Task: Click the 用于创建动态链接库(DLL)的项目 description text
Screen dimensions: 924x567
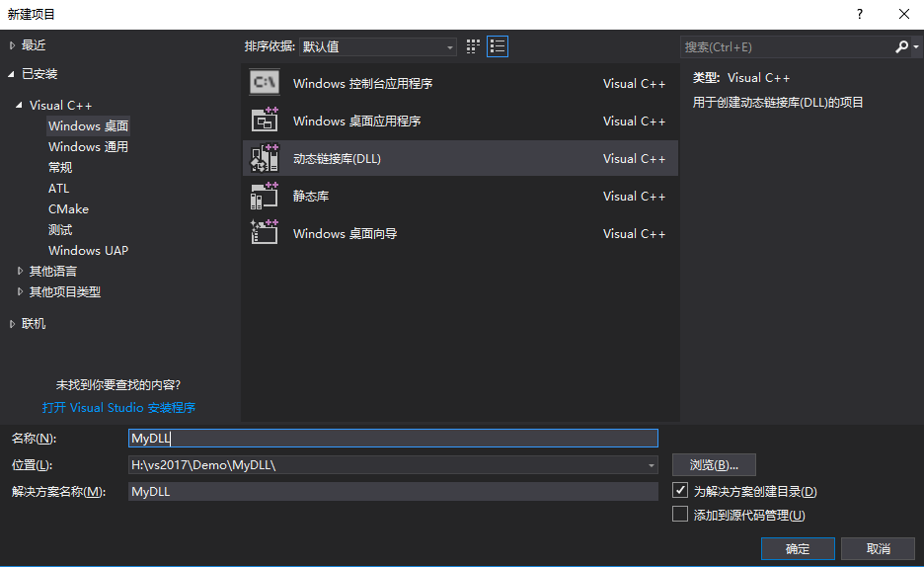Action: [778, 102]
